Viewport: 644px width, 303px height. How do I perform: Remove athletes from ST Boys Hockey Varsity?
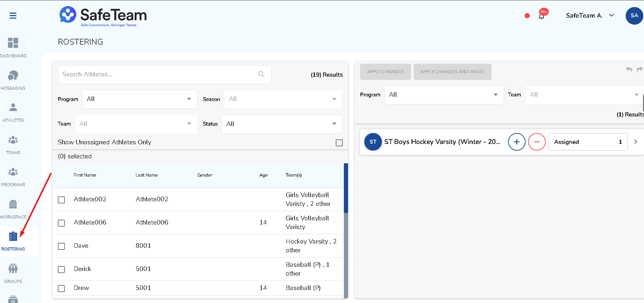537,142
